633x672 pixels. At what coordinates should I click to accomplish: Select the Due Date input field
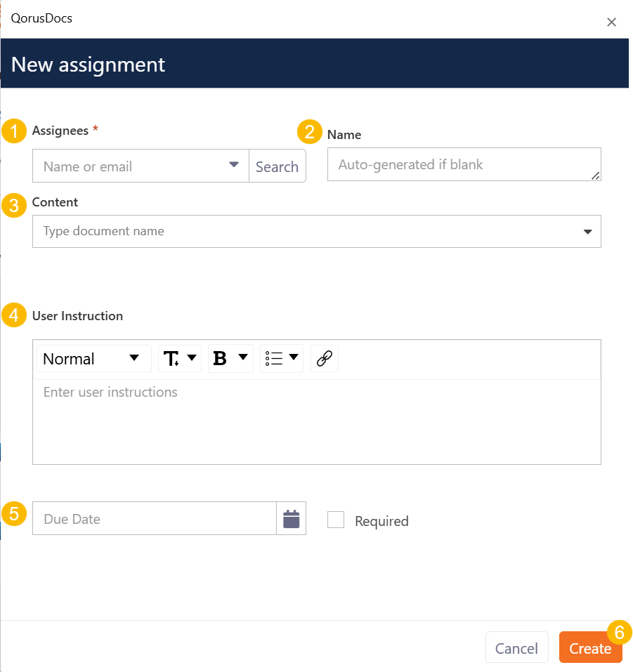point(155,519)
